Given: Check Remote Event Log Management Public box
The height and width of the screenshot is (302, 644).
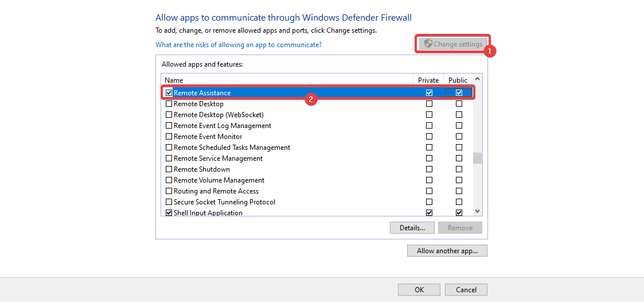Looking at the screenshot, I should (x=459, y=126).
